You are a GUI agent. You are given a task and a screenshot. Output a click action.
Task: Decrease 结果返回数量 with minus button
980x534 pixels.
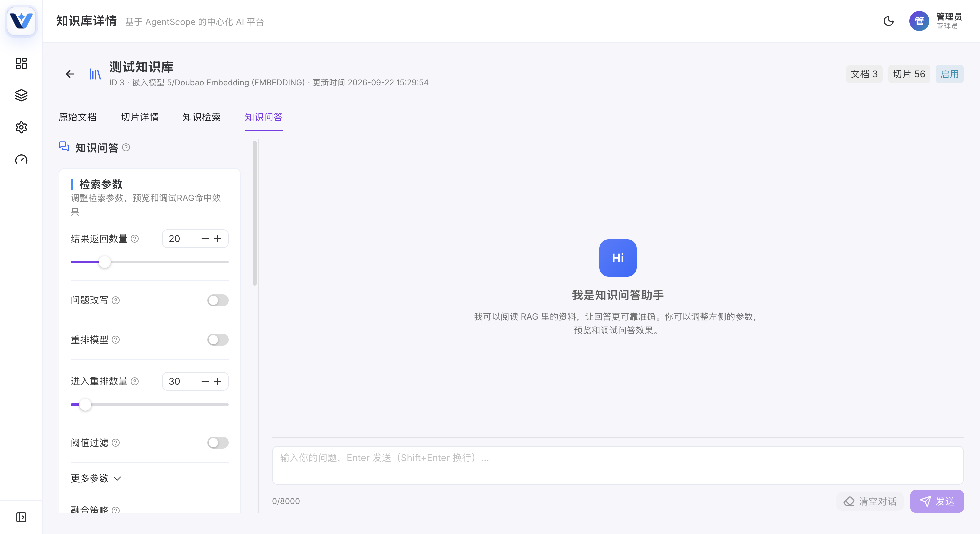point(205,238)
